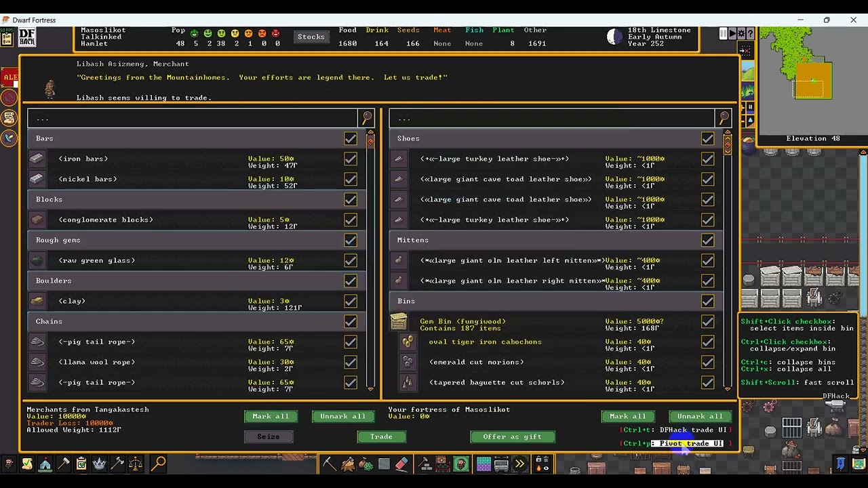Open the minecart hauling icon

pyautogui.click(x=502, y=464)
